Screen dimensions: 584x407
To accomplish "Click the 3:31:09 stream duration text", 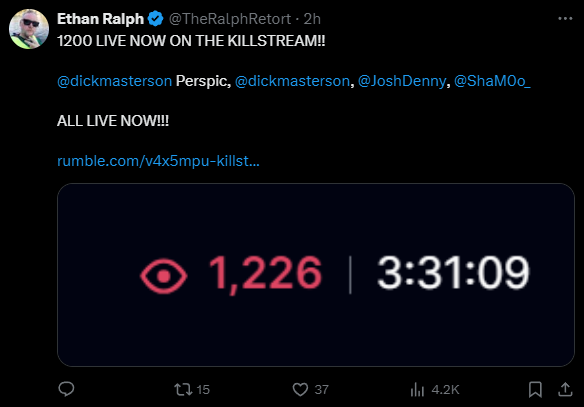I will click(x=453, y=273).
